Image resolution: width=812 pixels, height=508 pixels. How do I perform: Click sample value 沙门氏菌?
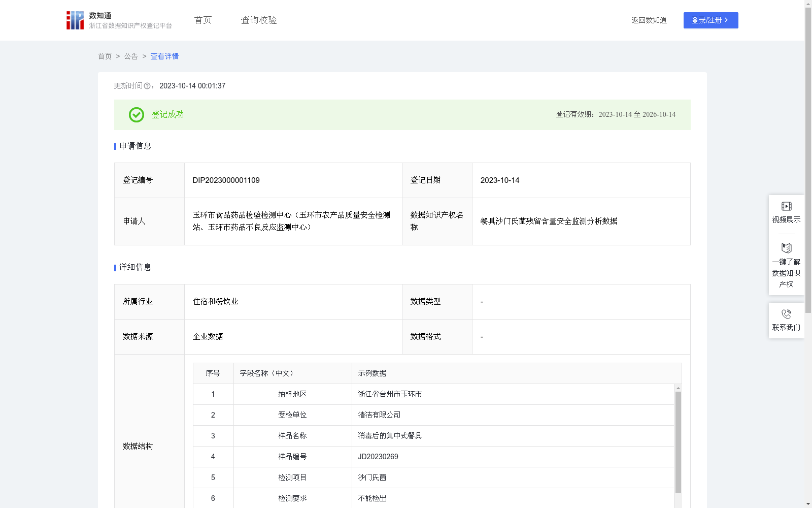tap(373, 478)
